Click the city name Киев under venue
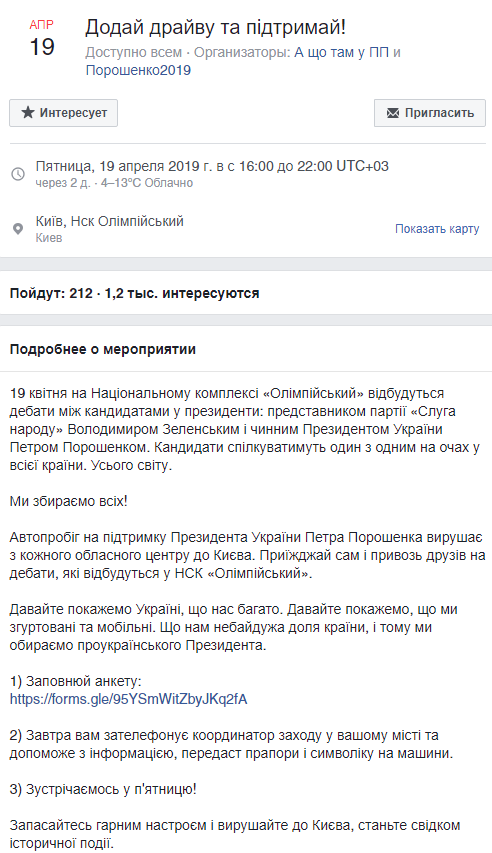Screen dimensions: 492x853 [x=49, y=238]
